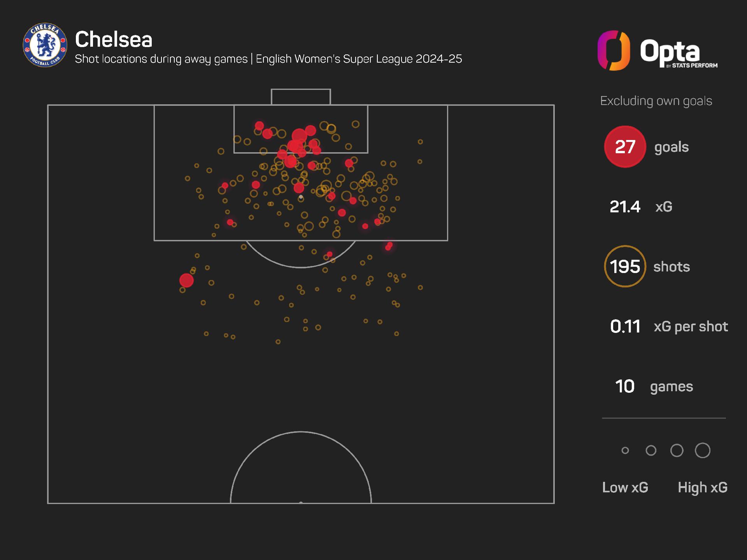
Task: Click the 'Excluding own goals' note
Action: click(656, 101)
